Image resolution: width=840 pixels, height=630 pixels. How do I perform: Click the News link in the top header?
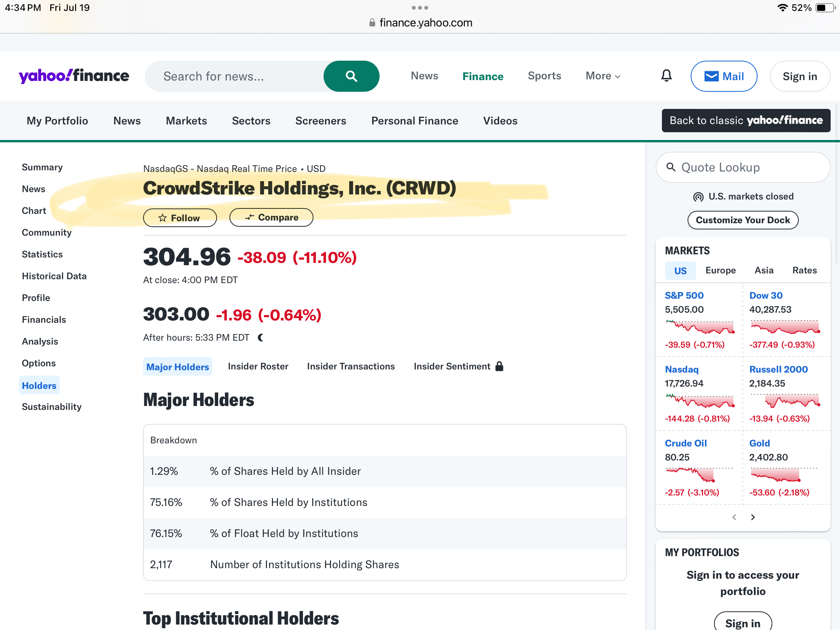(x=424, y=76)
